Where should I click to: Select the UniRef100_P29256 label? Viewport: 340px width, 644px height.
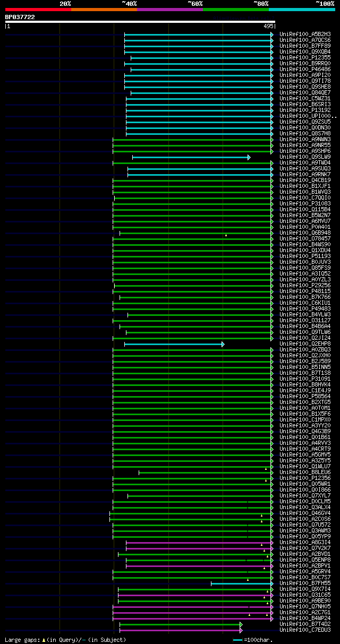click(305, 285)
